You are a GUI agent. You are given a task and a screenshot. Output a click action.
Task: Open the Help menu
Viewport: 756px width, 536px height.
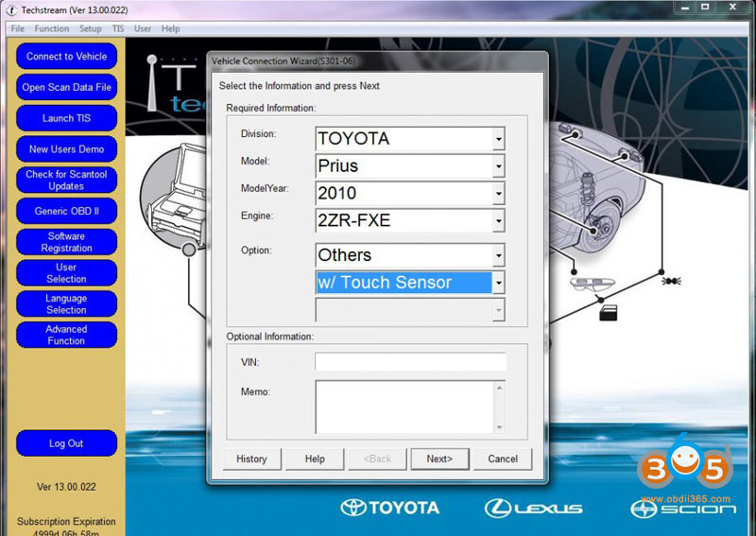tap(171, 28)
